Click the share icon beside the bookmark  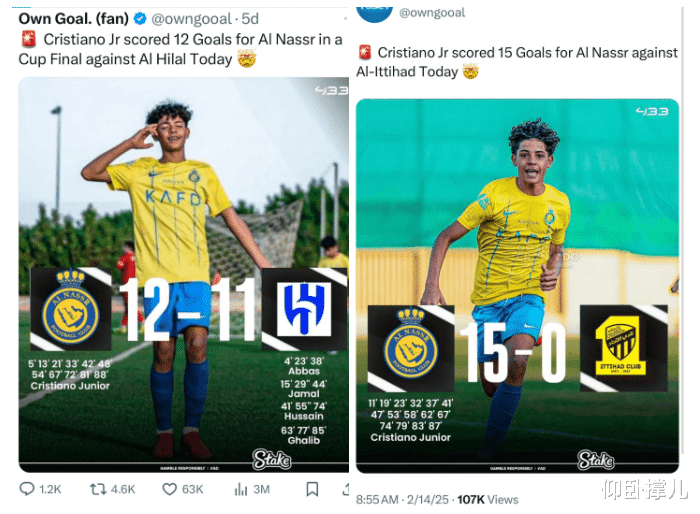pyautogui.click(x=346, y=489)
